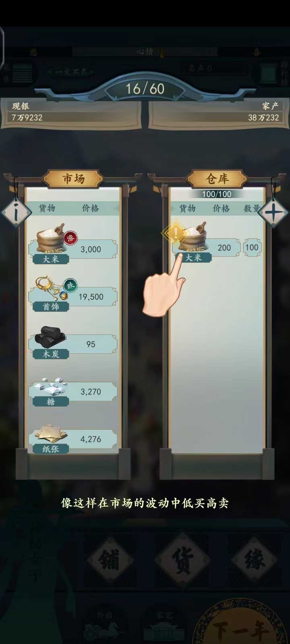Open the 排行榜 ranking icon

coord(274,73)
